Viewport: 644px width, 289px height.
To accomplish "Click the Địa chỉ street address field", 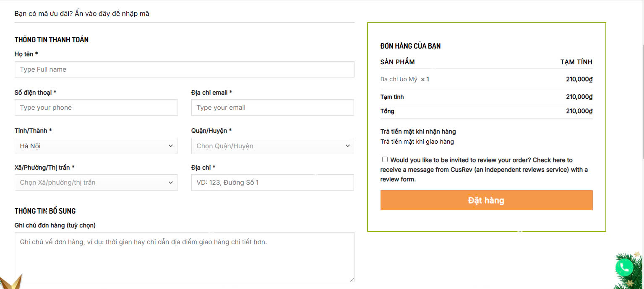I will [x=272, y=182].
